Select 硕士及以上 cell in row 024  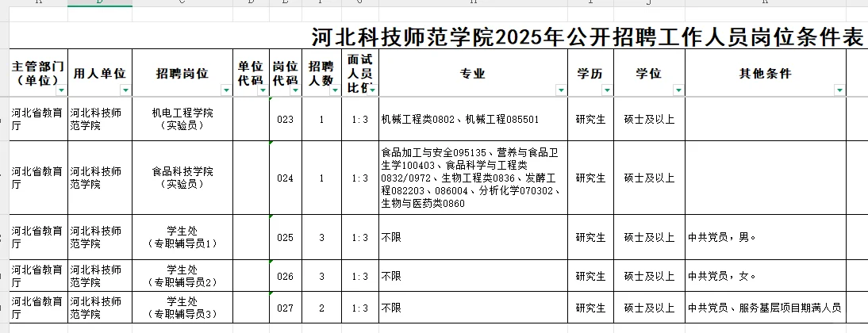649,178
